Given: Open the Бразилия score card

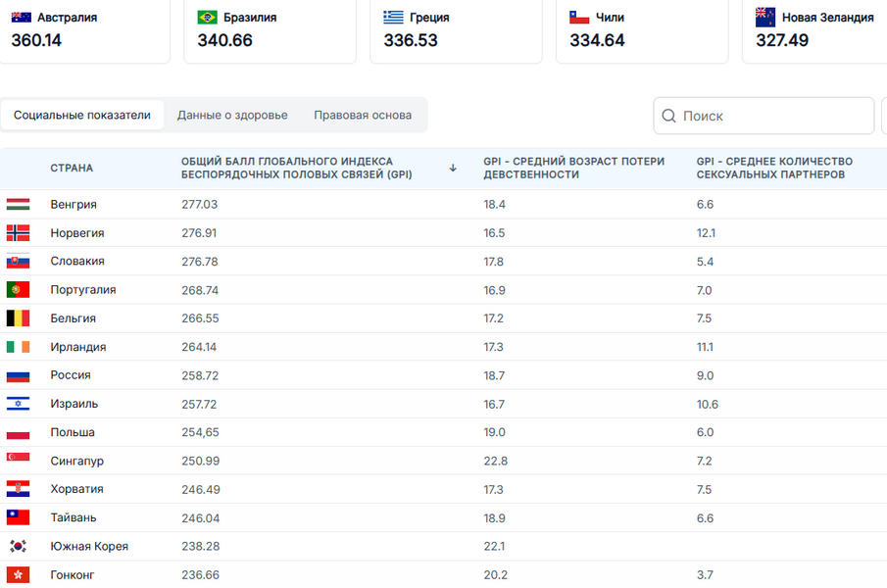Looking at the screenshot, I should coord(269,29).
